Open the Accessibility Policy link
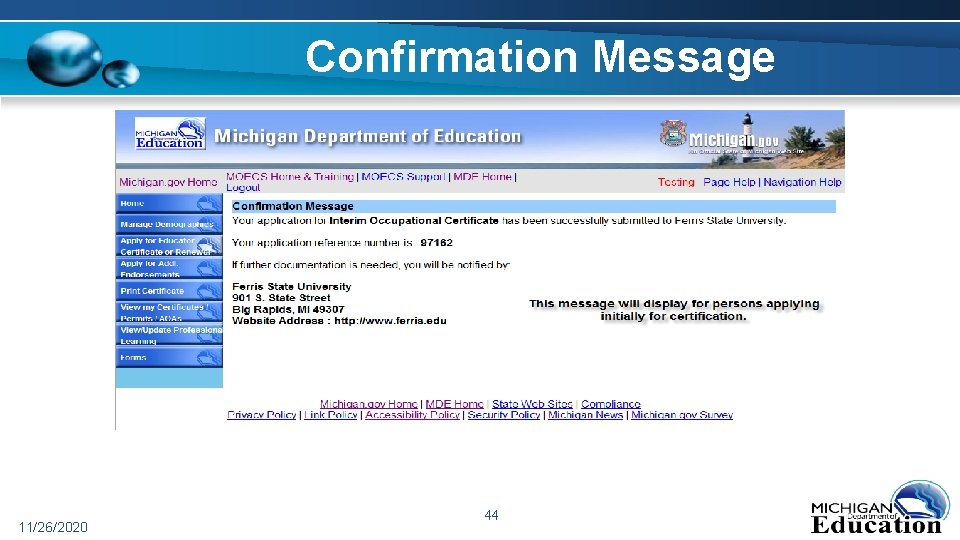Screen dimensions: 960x540 click(412, 414)
